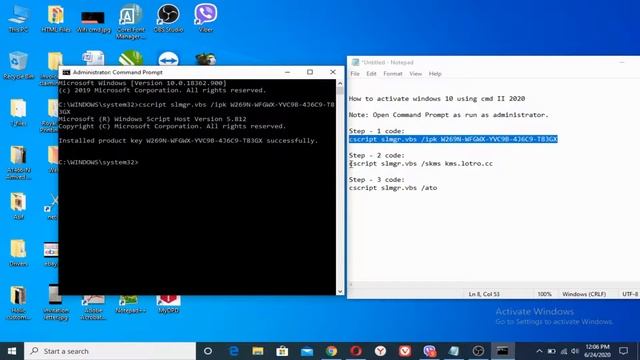
Task: Click the Ln 8, Col 53 status entry
Action: coord(484,294)
